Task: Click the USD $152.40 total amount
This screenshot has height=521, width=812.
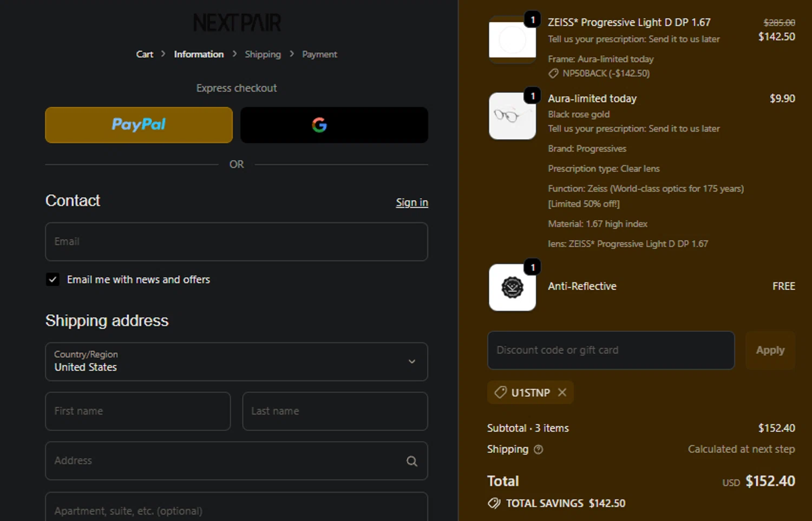Action: click(x=758, y=481)
